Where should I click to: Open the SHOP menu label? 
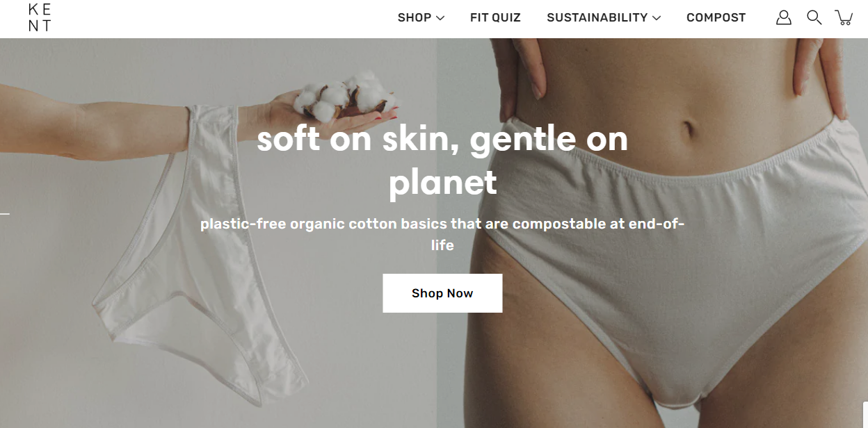tap(415, 18)
